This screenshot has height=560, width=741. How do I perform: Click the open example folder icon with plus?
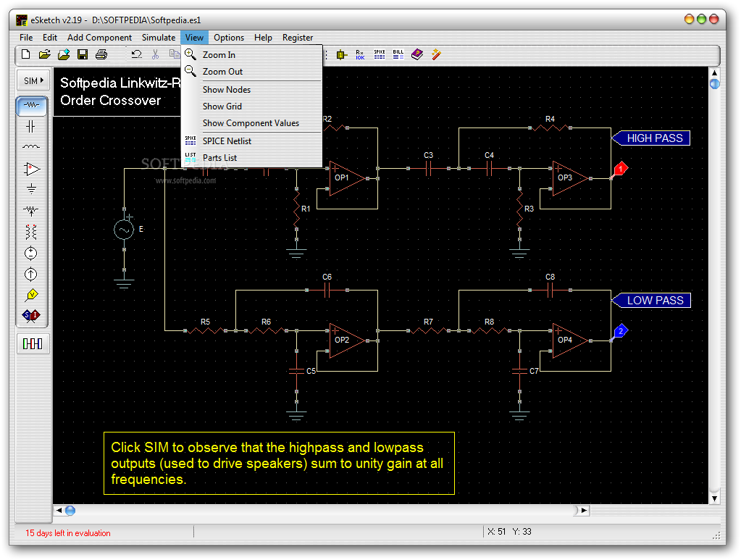pos(64,54)
